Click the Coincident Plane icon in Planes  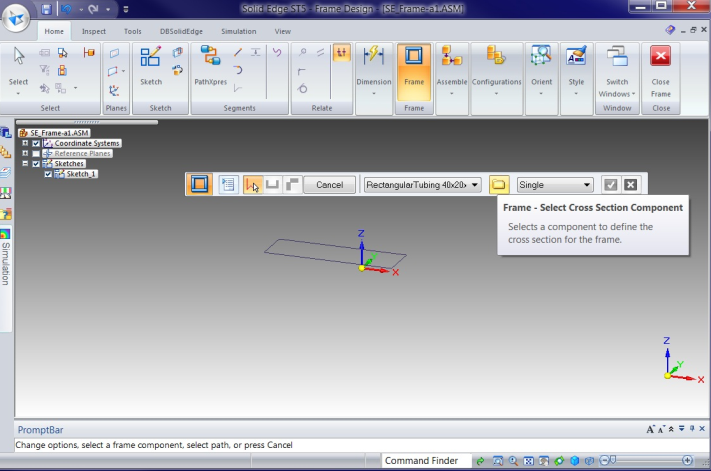point(114,53)
